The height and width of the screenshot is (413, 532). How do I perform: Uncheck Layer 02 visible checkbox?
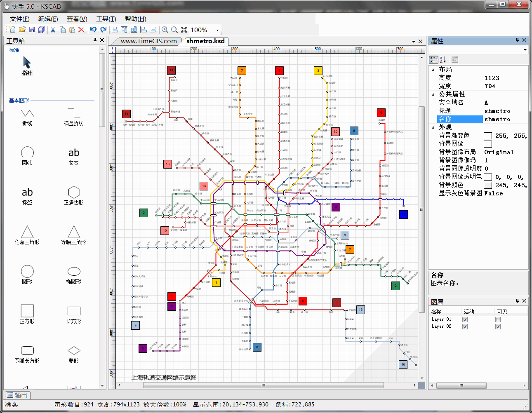[498, 326]
